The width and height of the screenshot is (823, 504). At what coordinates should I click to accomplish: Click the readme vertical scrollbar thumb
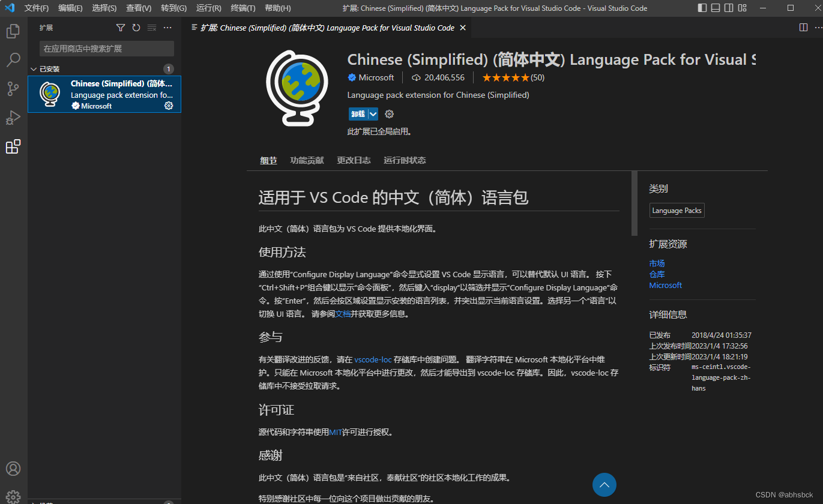pyautogui.click(x=635, y=203)
